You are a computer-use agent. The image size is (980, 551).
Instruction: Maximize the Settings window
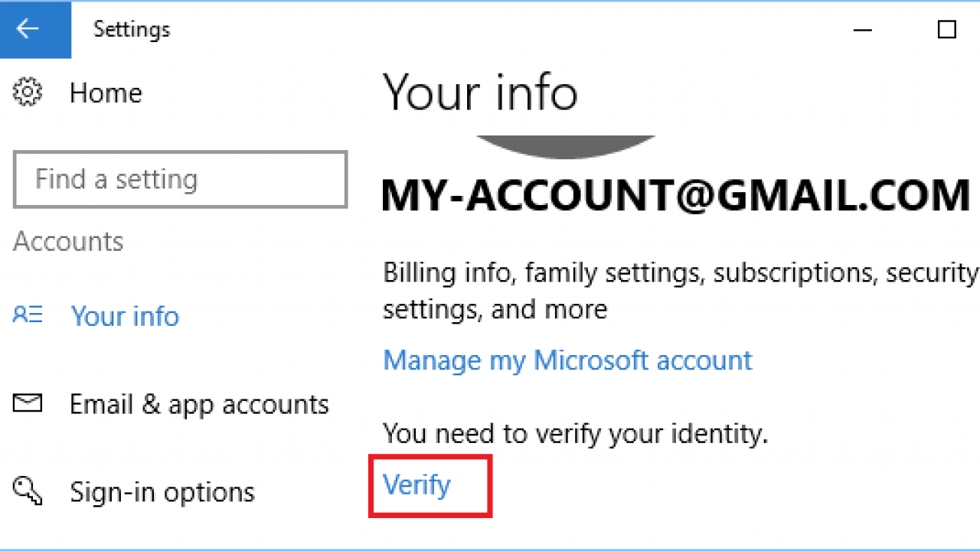click(947, 30)
